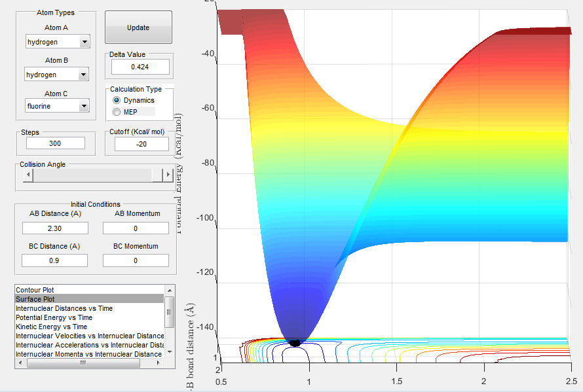Select Potential Energy vs Time
583x392 pixels.
pos(55,317)
